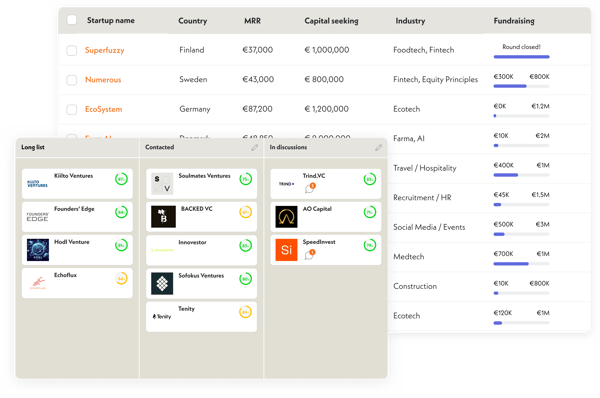
Task: Click the '€ 800,000' capital seeking value
Action: [x=324, y=79]
